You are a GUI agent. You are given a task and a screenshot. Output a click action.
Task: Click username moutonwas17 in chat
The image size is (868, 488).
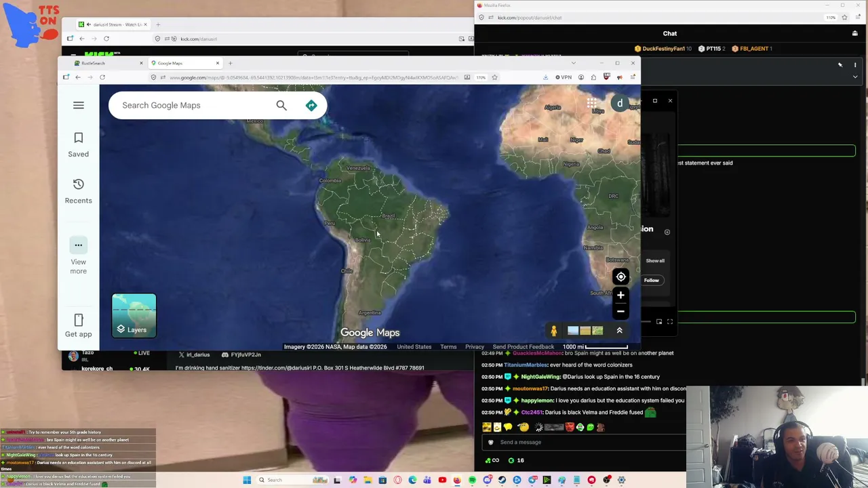click(x=530, y=389)
